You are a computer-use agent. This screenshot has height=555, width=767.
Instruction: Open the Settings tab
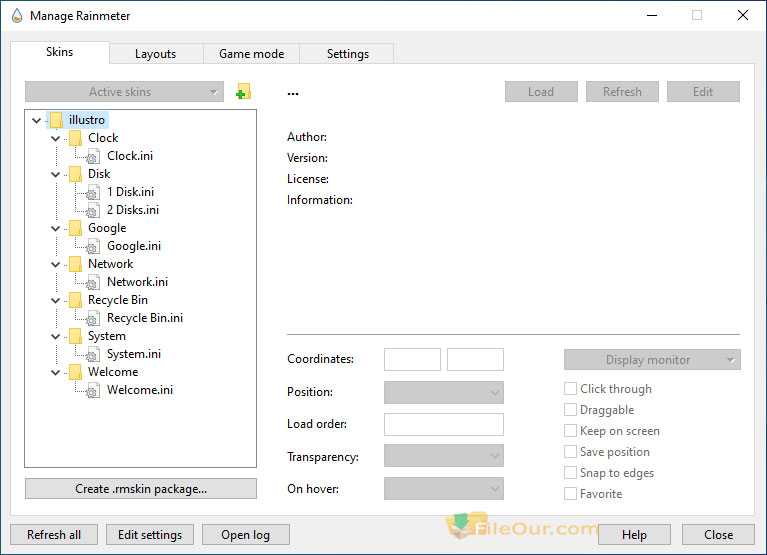(x=348, y=54)
